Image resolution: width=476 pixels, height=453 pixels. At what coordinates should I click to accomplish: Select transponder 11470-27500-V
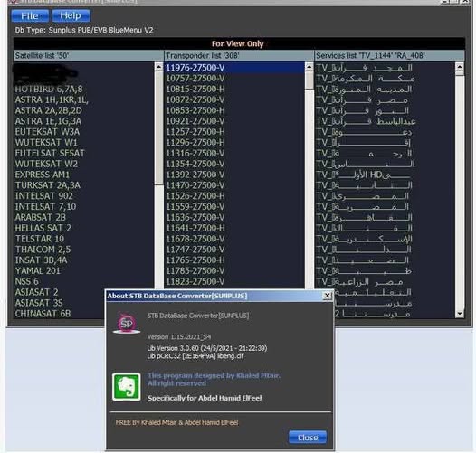tap(234, 185)
